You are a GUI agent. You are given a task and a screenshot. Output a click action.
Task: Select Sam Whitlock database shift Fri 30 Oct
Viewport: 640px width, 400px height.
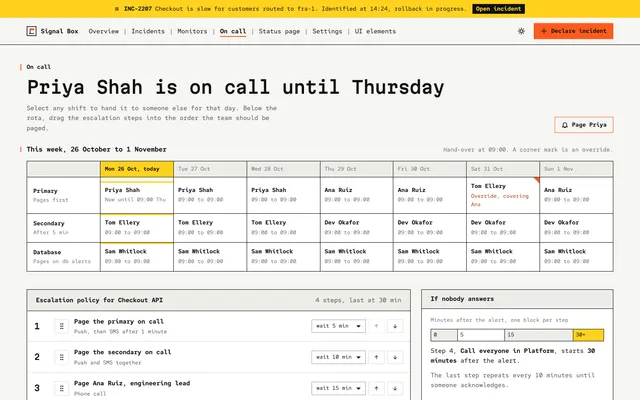(x=430, y=257)
